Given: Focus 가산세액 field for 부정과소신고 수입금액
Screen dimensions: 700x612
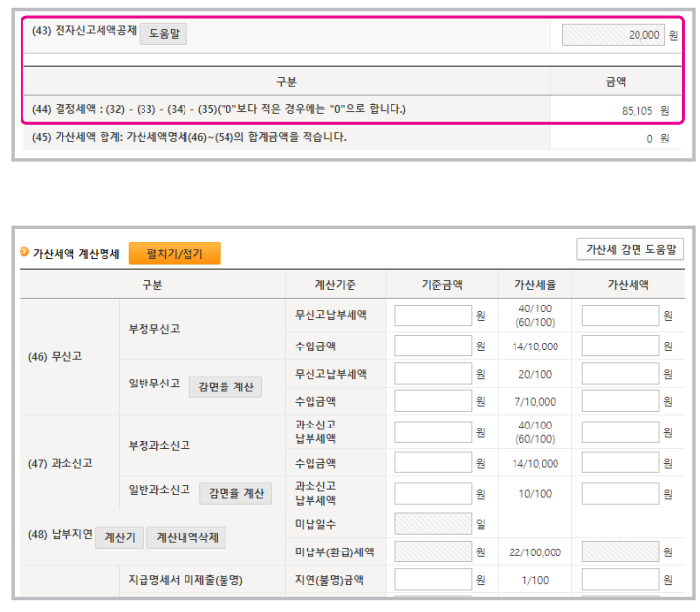Looking at the screenshot, I should [x=620, y=462].
